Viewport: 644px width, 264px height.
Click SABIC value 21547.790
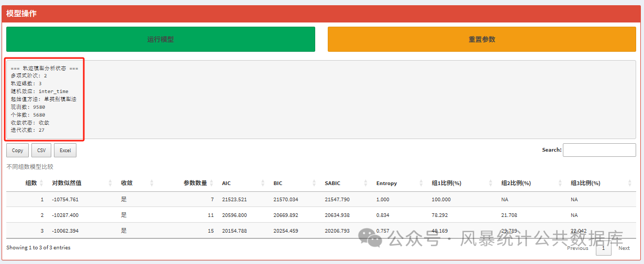(x=337, y=200)
